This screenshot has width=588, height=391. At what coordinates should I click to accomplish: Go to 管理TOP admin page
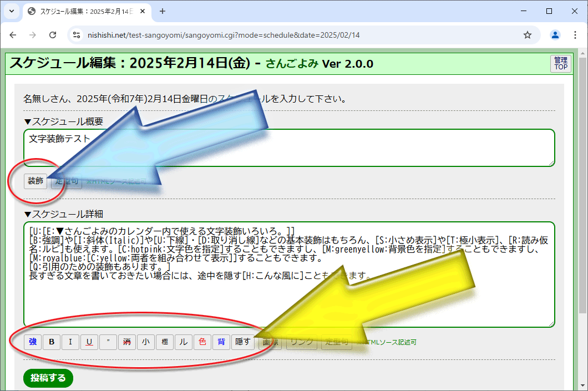(x=561, y=63)
